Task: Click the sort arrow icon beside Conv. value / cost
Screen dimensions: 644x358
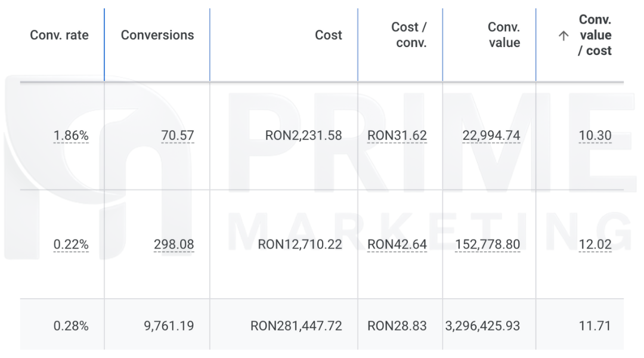Action: [563, 36]
